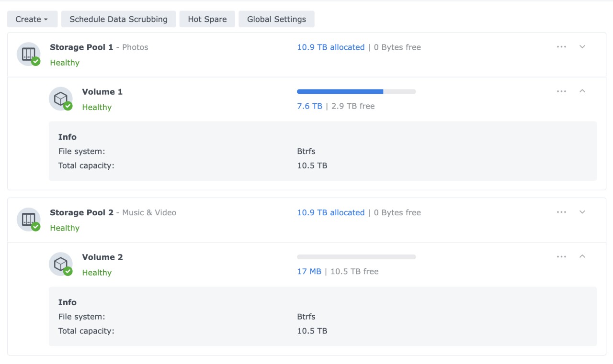Click the Storage Pool 2 rack icon
Image resolution: width=613 pixels, height=364 pixels.
[27, 219]
